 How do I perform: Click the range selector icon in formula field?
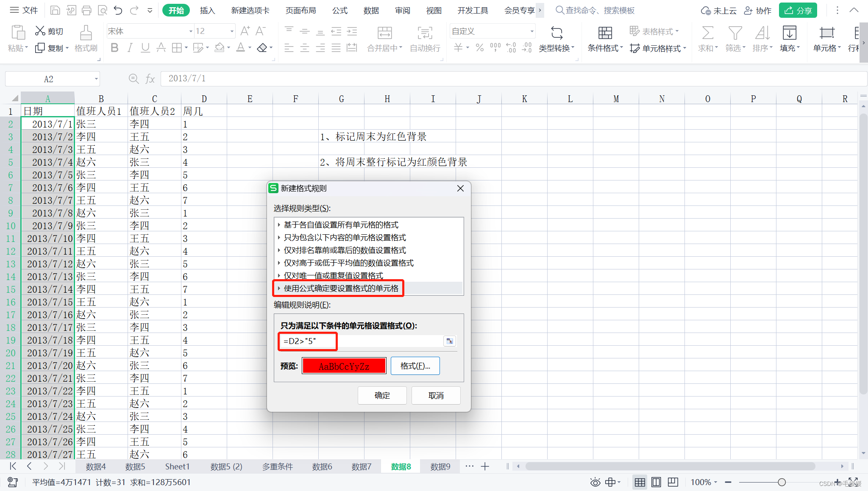point(449,341)
